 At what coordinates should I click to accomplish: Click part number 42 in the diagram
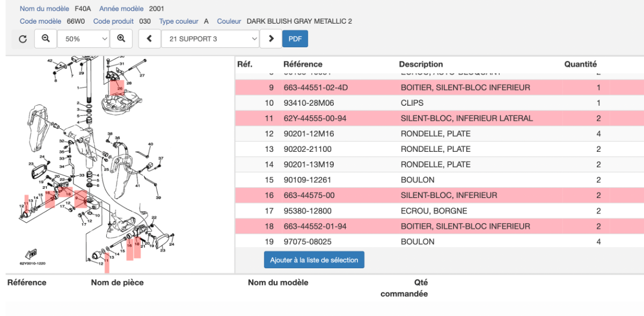(50, 61)
